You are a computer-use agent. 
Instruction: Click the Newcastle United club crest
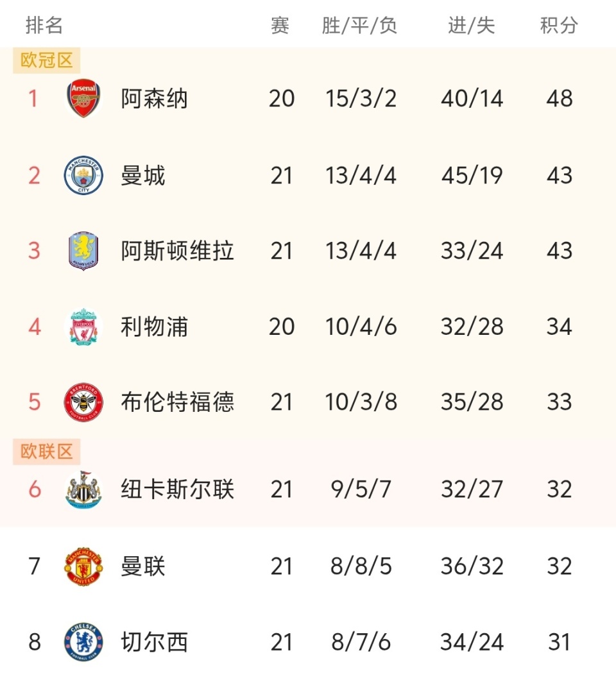pos(83,489)
